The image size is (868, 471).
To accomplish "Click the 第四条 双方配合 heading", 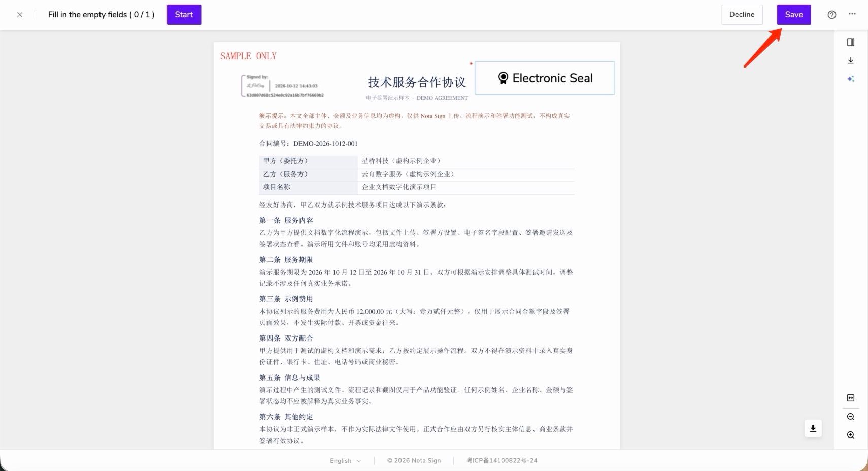I will coord(286,338).
